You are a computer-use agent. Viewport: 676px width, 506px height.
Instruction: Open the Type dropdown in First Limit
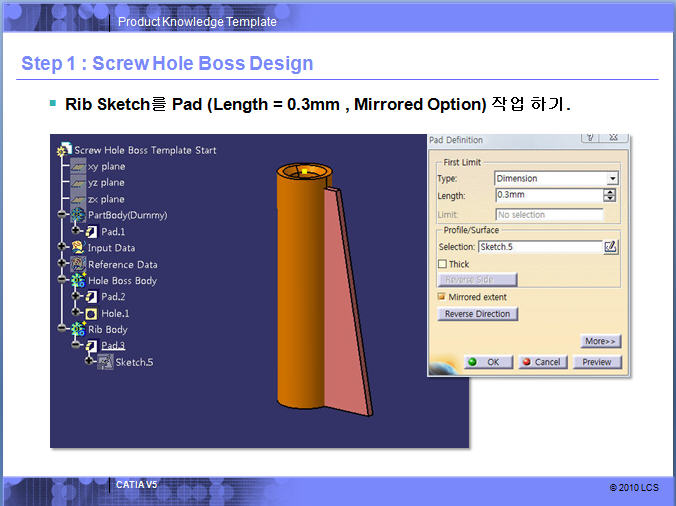[x=611, y=178]
